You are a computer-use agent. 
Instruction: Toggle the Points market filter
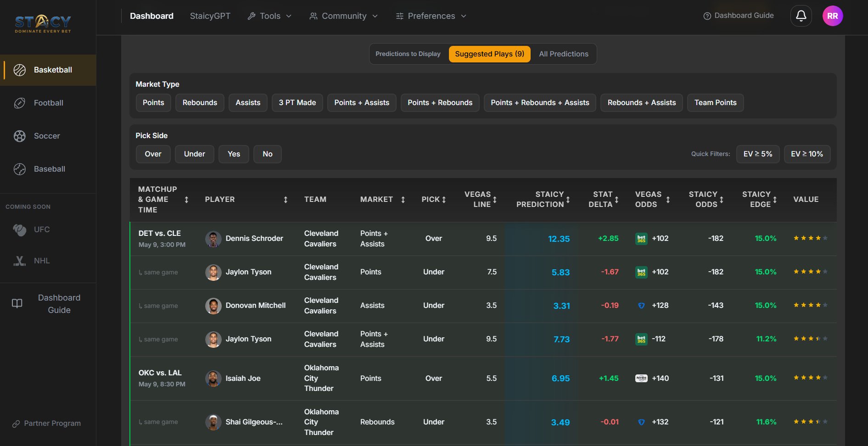click(x=153, y=103)
